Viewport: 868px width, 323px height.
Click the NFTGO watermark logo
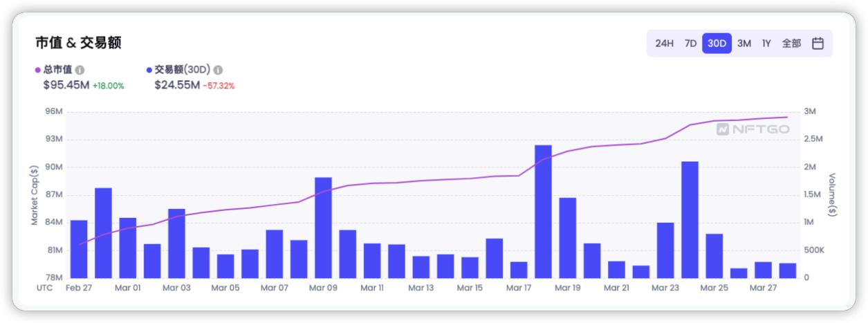(x=752, y=129)
